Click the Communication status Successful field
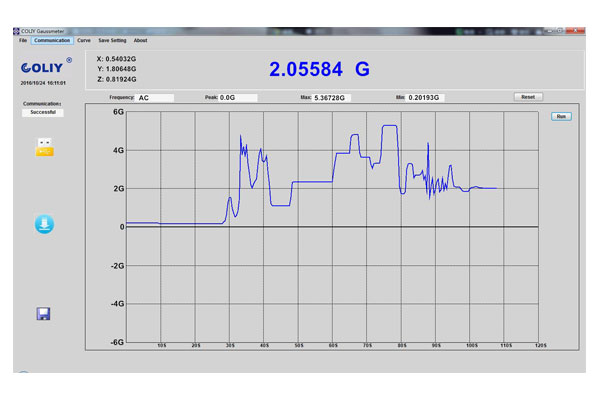The width and height of the screenshot is (600, 400). (x=43, y=113)
